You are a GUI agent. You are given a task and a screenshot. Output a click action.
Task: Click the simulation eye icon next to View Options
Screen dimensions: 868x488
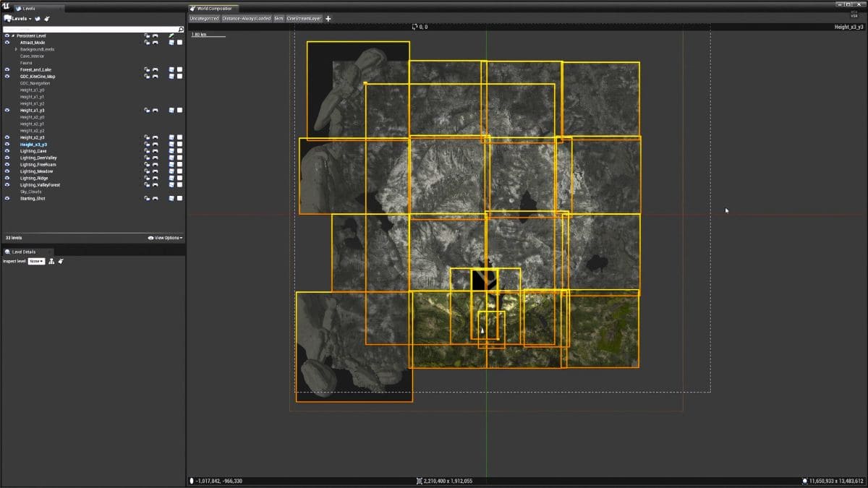pos(150,239)
